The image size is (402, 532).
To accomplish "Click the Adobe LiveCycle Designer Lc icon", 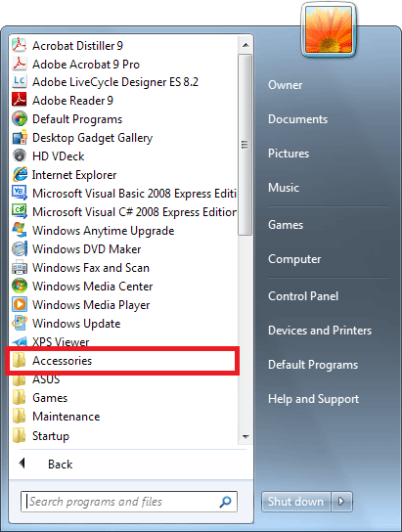I will coord(20,82).
